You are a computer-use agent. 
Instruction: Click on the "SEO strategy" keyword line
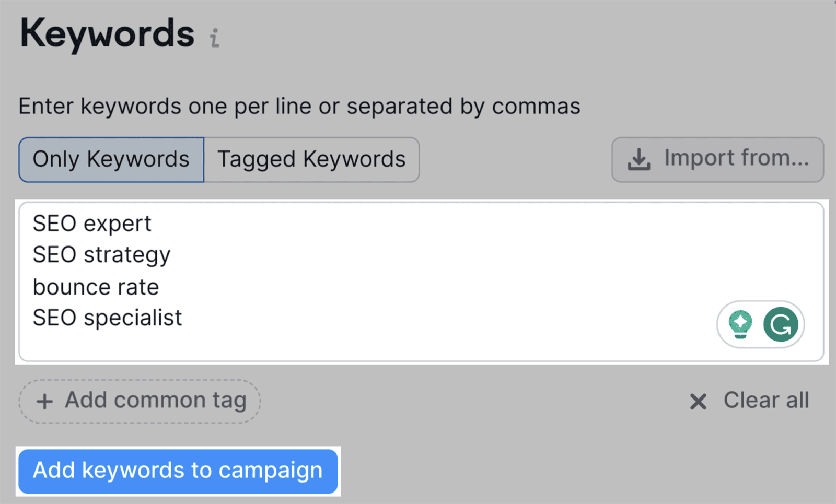(x=101, y=255)
